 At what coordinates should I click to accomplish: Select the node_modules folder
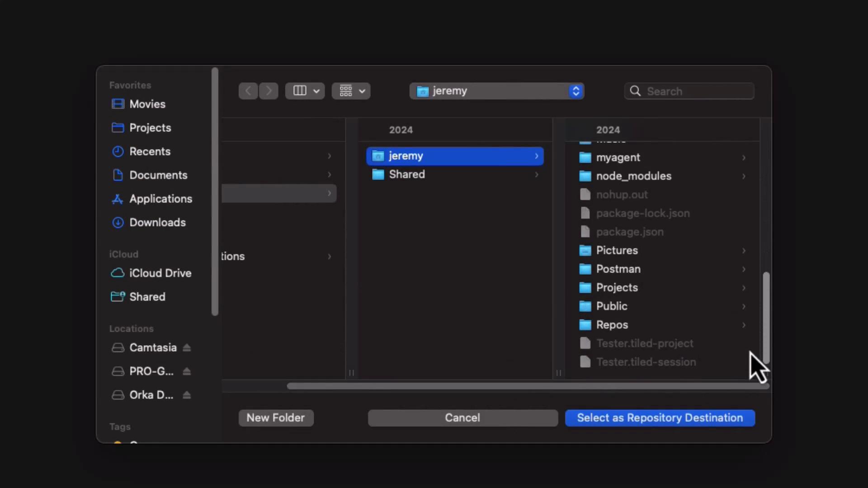633,176
